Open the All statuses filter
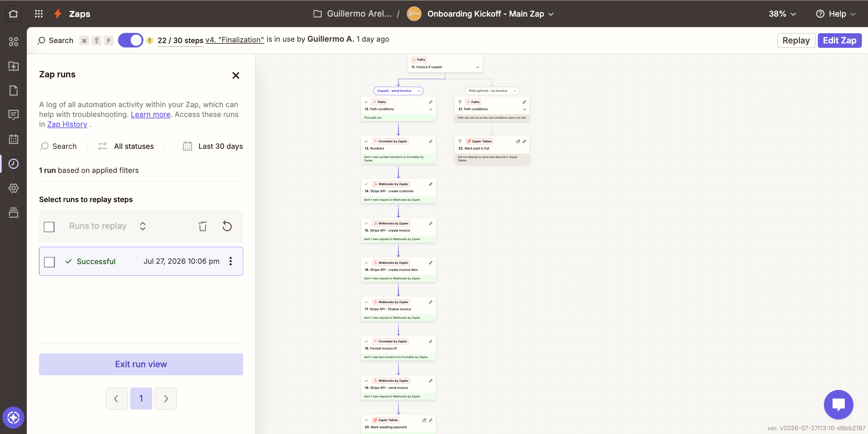The image size is (868, 434). click(x=126, y=146)
